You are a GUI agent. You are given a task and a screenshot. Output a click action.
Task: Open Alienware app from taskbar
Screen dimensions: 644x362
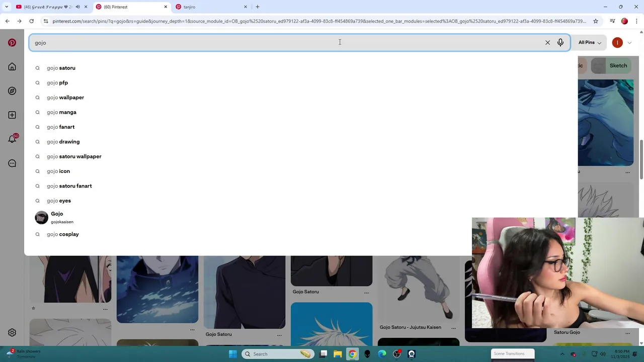(x=367, y=354)
